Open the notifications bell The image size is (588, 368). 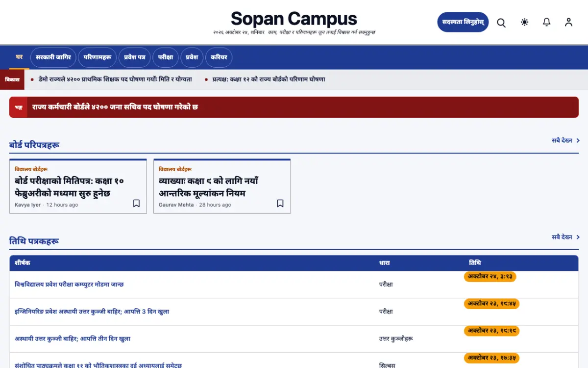click(547, 22)
